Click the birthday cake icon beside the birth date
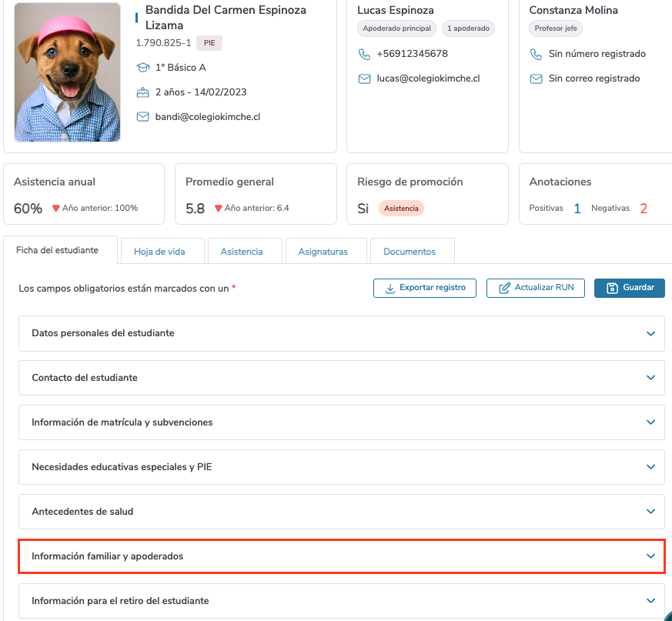 tap(142, 92)
